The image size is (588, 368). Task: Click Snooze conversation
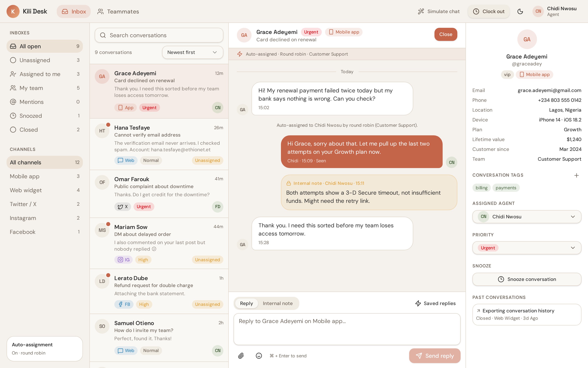(x=527, y=279)
